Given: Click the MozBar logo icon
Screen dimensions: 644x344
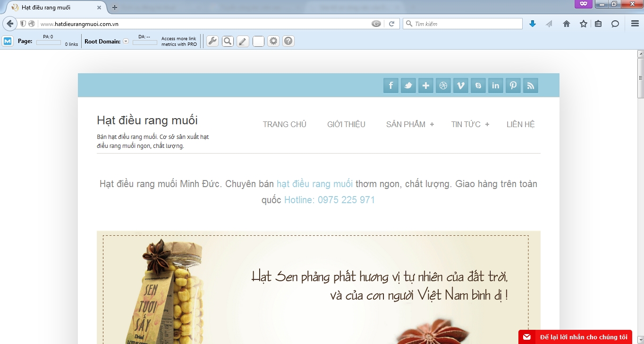Looking at the screenshot, I should point(8,41).
